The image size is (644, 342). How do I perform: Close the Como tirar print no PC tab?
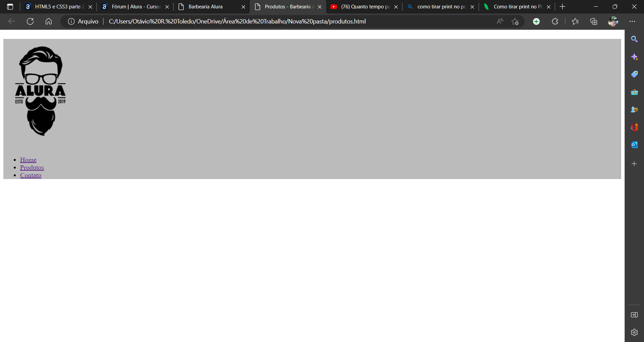point(549,7)
